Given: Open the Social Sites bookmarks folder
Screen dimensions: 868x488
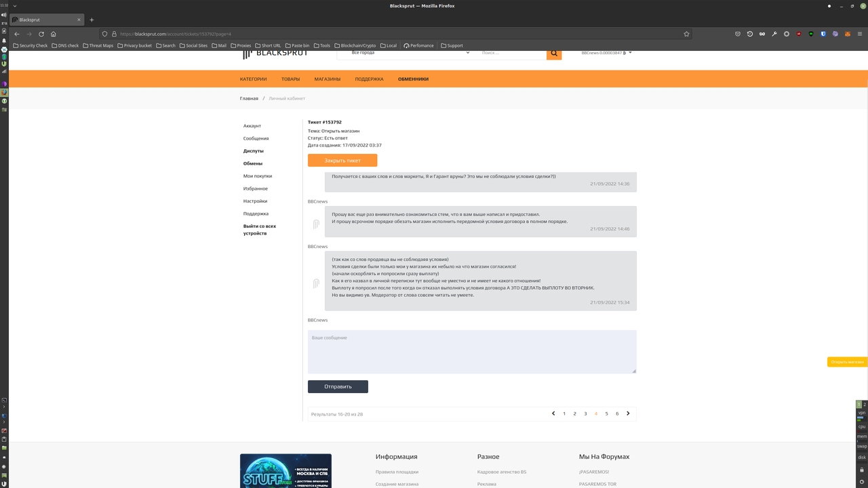Looking at the screenshot, I should pyautogui.click(x=194, y=45).
